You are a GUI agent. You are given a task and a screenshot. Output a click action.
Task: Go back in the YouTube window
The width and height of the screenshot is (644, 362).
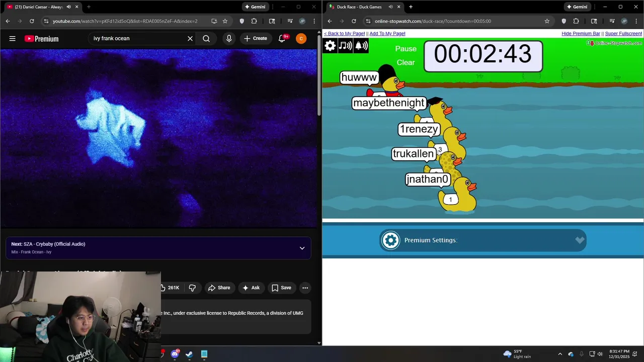[x=8, y=21]
